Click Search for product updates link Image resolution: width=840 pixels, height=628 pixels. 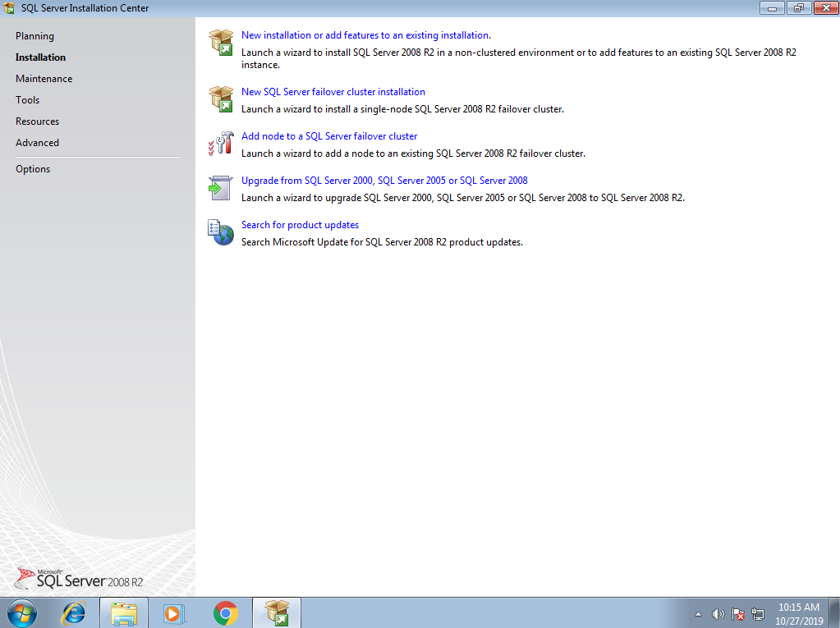tap(300, 226)
